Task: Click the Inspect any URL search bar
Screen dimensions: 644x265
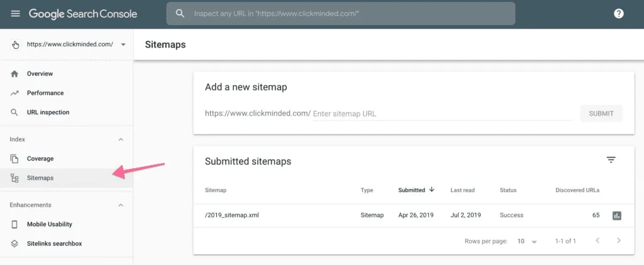Action: (340, 14)
